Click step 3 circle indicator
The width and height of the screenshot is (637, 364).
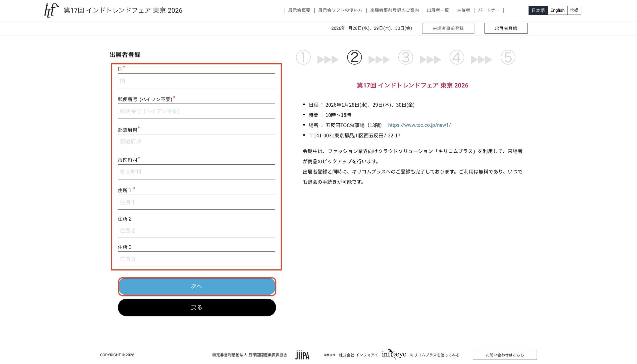(x=405, y=57)
